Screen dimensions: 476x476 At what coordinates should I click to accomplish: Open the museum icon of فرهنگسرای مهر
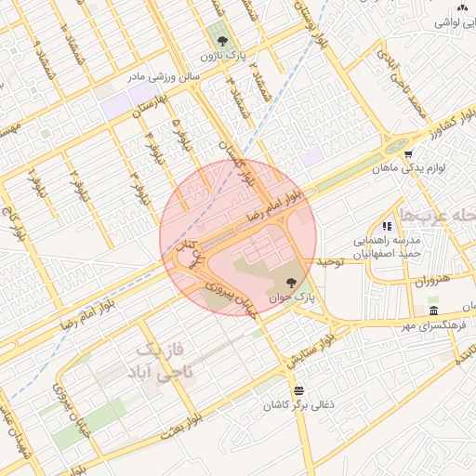(x=433, y=311)
